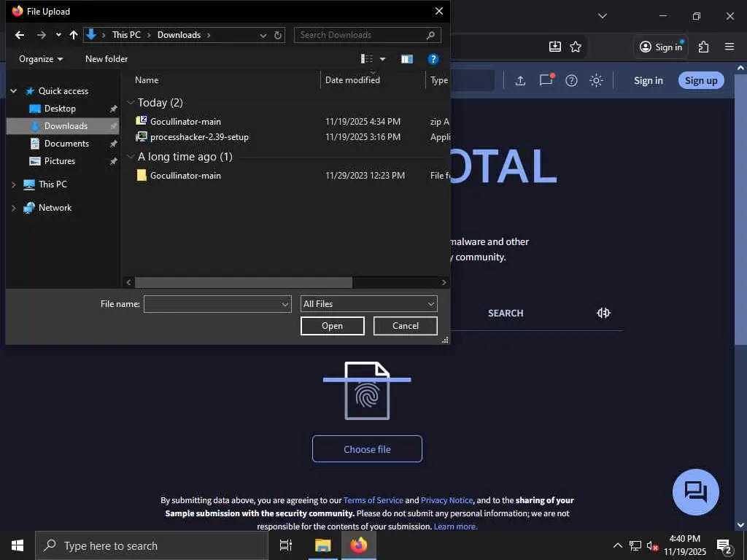Click taskbar search box
747x560 pixels.
click(x=152, y=545)
